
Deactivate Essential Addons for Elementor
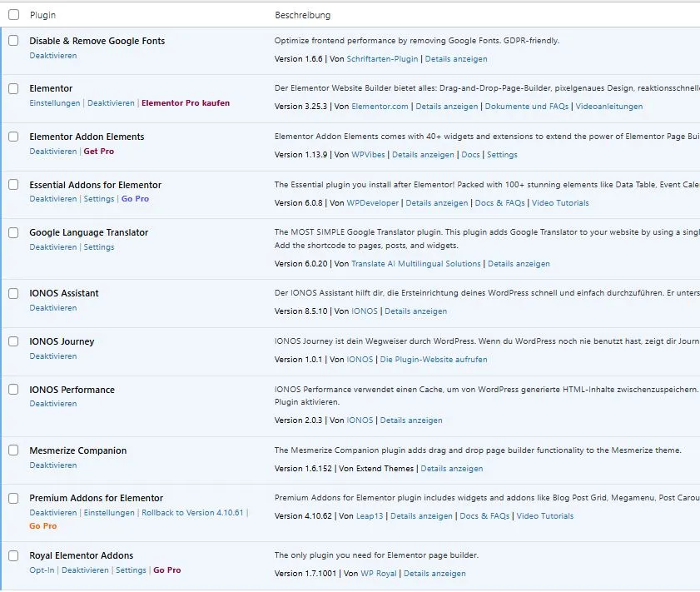tap(53, 199)
